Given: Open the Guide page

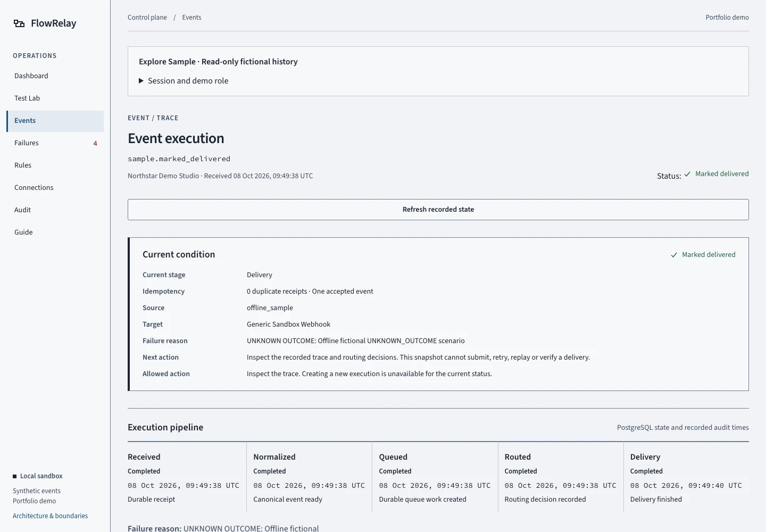Looking at the screenshot, I should point(55,232).
